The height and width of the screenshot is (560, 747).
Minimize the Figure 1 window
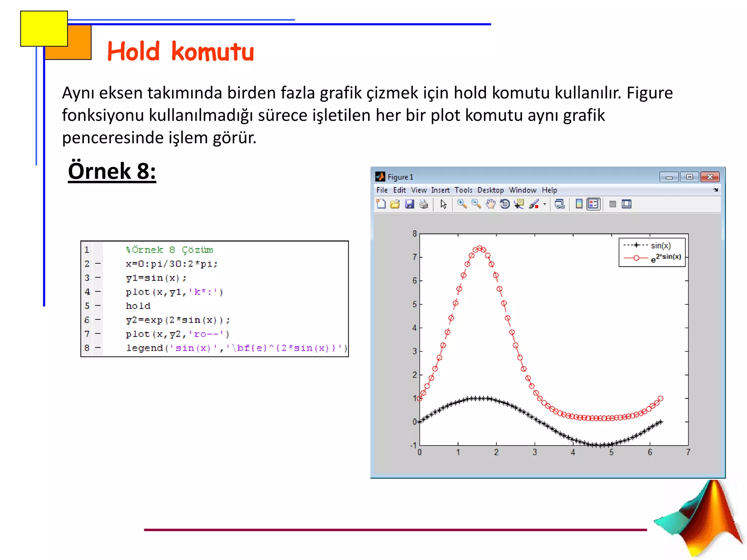click(669, 177)
